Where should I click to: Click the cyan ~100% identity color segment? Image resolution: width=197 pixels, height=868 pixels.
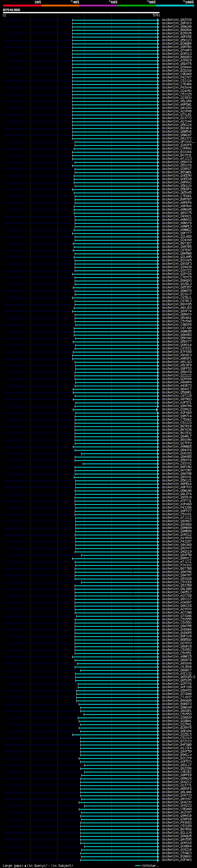[175, 6]
